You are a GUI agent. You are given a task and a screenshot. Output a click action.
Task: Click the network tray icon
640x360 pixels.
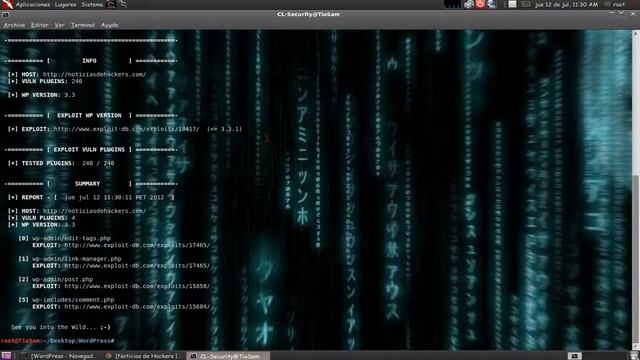[x=491, y=4]
